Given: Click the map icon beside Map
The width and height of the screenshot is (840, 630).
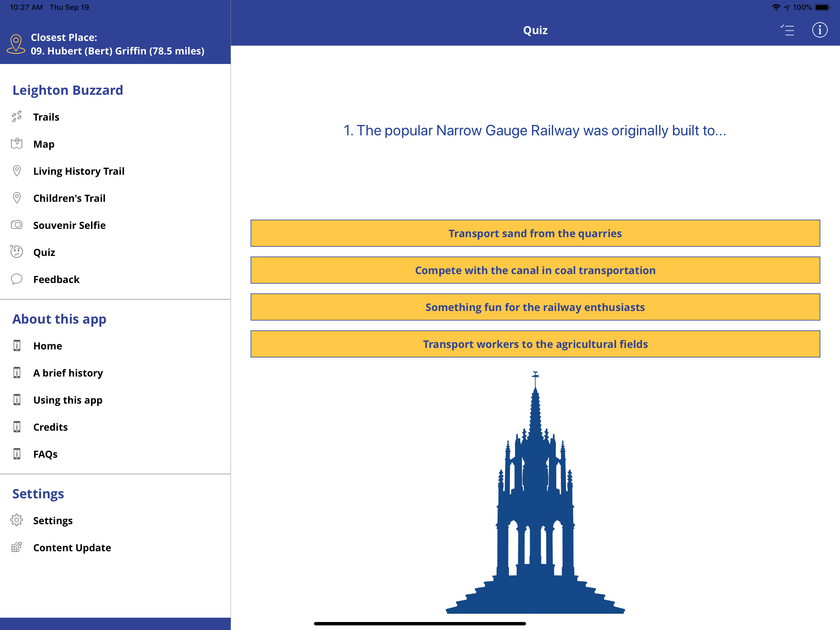Looking at the screenshot, I should tap(17, 144).
